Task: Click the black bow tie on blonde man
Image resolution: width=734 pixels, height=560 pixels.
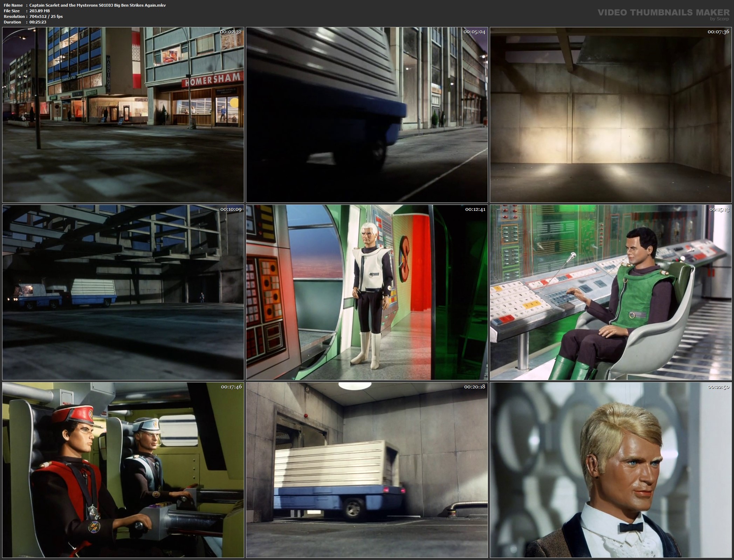Action: point(631,527)
